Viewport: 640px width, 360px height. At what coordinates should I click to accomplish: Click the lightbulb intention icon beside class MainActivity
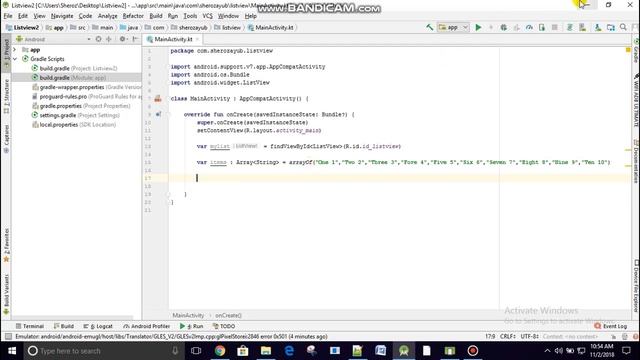point(158,98)
